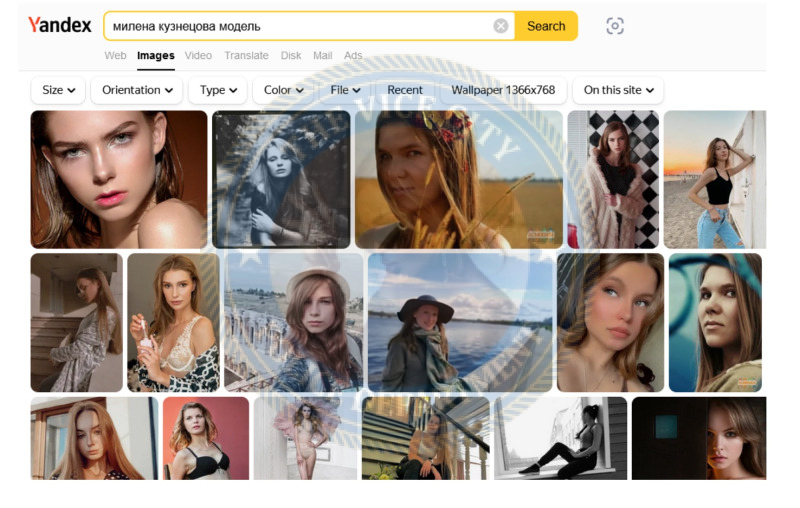Open the Translate tab

pos(246,56)
